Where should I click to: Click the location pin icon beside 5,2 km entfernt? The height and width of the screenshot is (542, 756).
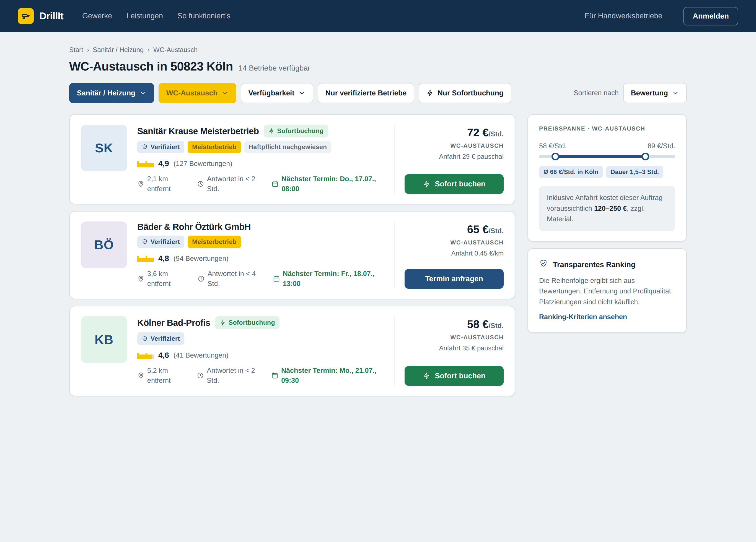(141, 376)
